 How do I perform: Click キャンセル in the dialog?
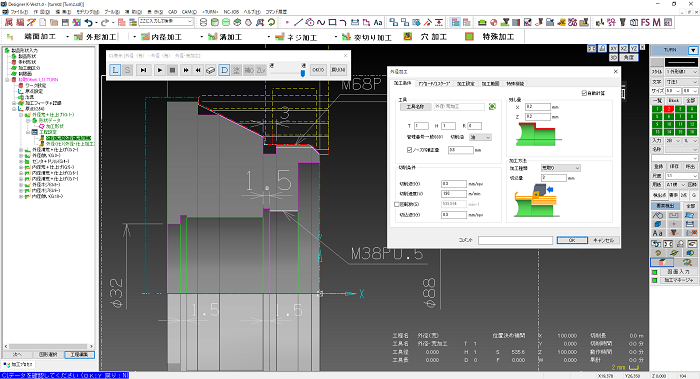[x=604, y=240]
